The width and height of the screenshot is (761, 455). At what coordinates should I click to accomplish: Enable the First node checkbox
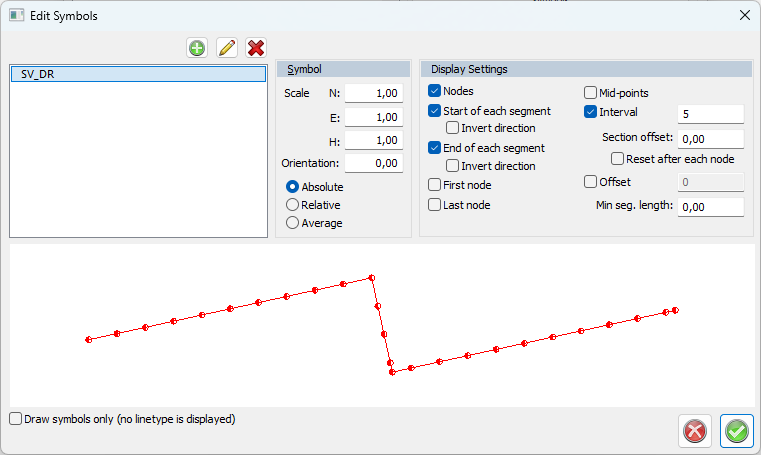(x=435, y=185)
